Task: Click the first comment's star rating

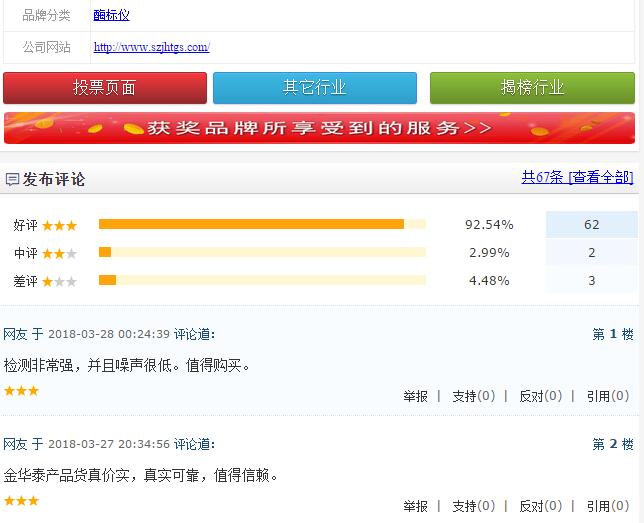Action: (x=21, y=391)
